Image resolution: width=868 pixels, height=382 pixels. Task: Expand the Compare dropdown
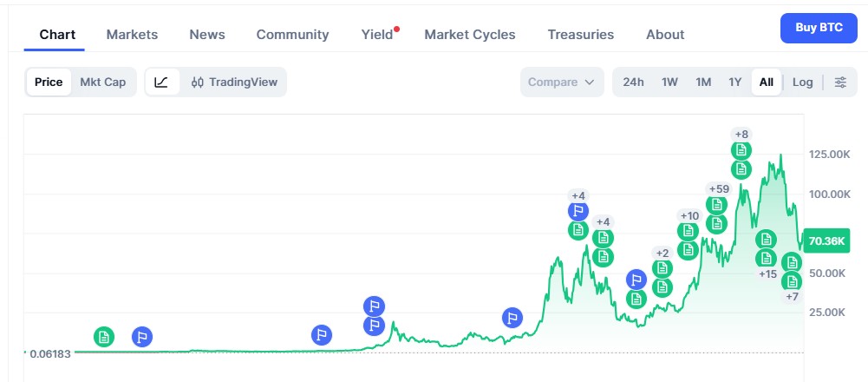click(561, 82)
